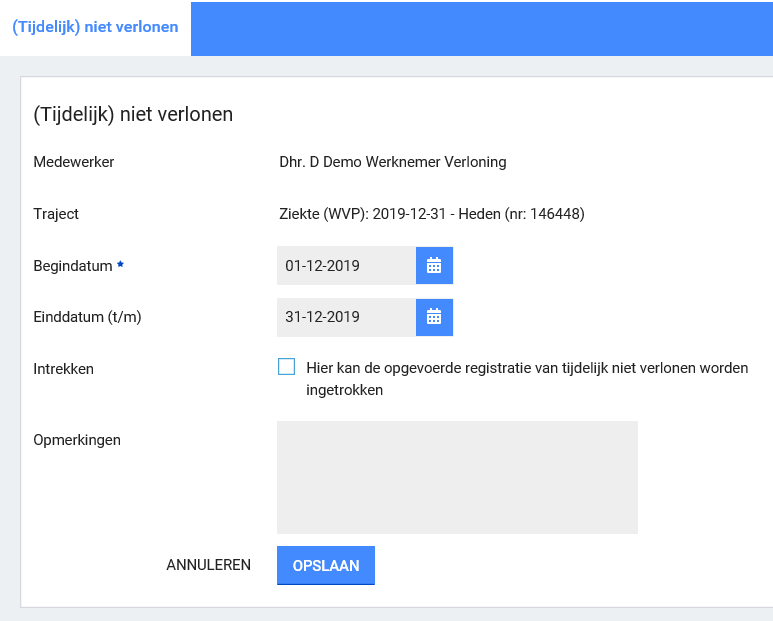773x621 pixels.
Task: Click the Intrekken field label
Action: [x=63, y=369]
